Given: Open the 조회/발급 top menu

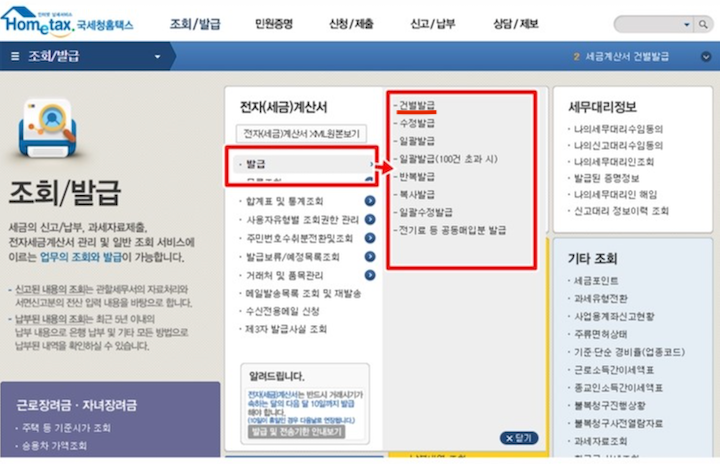Looking at the screenshot, I should point(195,24).
